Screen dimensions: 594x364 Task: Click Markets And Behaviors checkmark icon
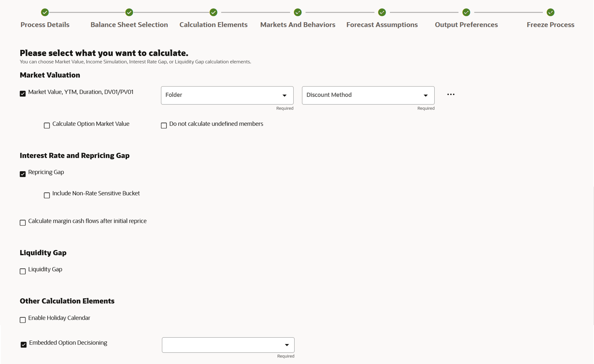[x=298, y=12]
